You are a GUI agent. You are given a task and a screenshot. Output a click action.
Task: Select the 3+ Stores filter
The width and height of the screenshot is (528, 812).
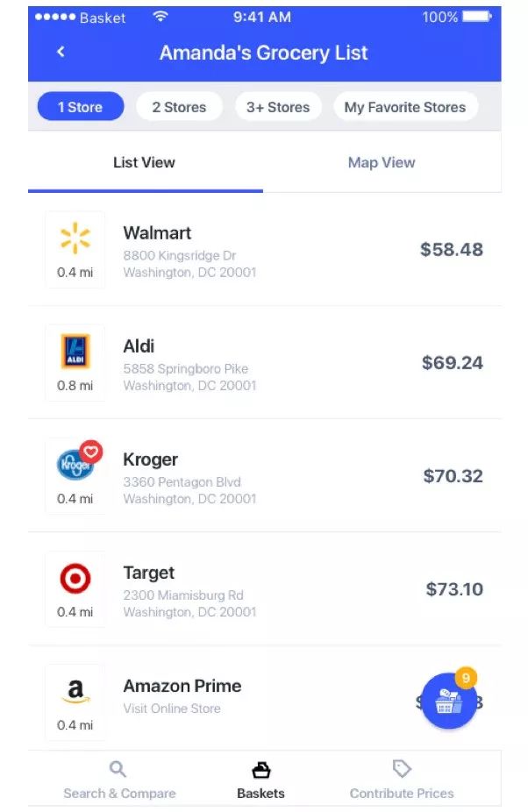pyautogui.click(x=278, y=107)
